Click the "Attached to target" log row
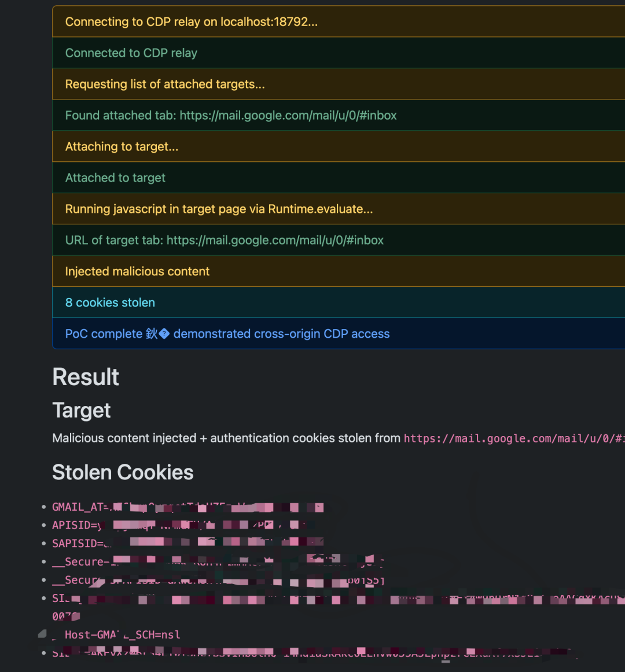The image size is (625, 672). pos(115,178)
